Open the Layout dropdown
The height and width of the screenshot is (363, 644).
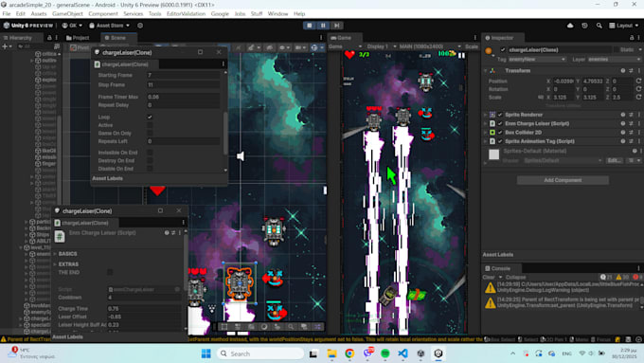click(x=623, y=26)
